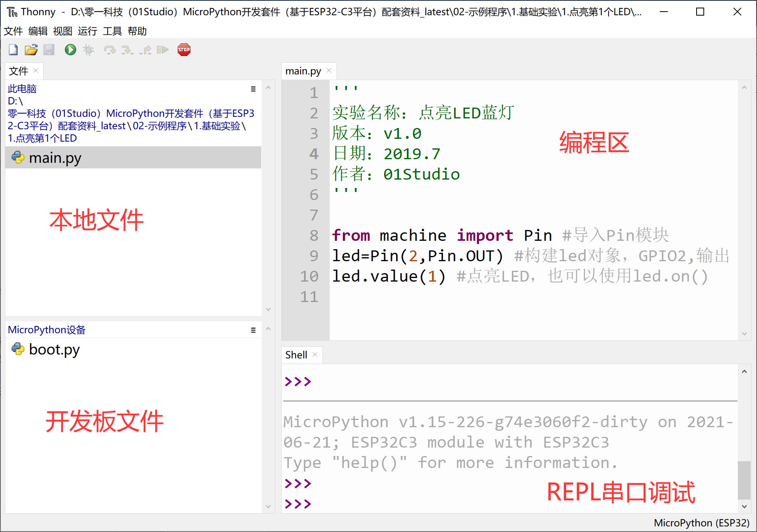Create a new file with toolbar icon

13,50
